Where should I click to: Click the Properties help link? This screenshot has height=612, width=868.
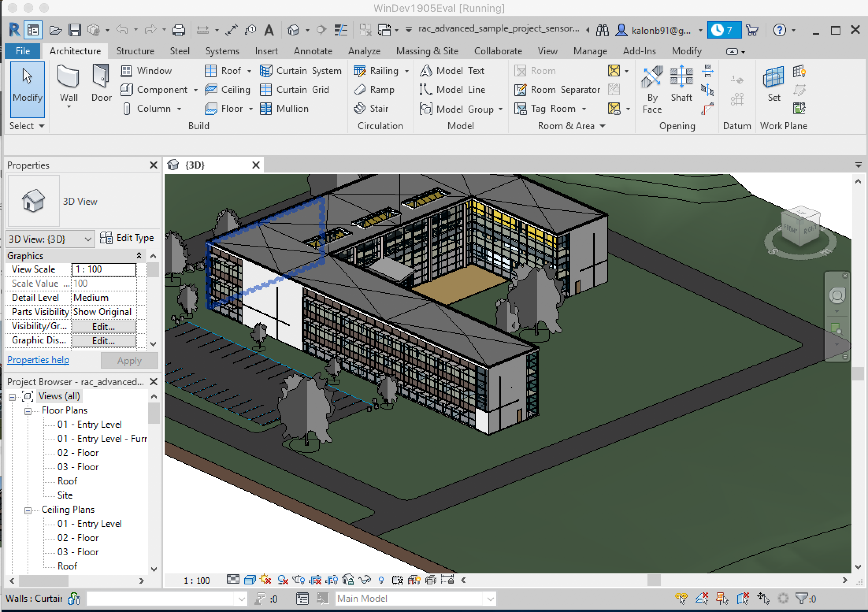[x=38, y=360]
